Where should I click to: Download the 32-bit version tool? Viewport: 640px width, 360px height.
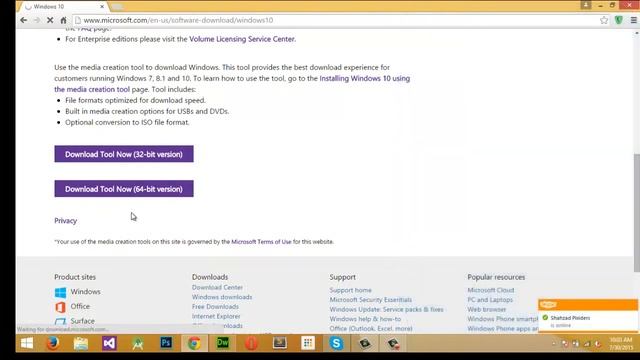point(124,154)
